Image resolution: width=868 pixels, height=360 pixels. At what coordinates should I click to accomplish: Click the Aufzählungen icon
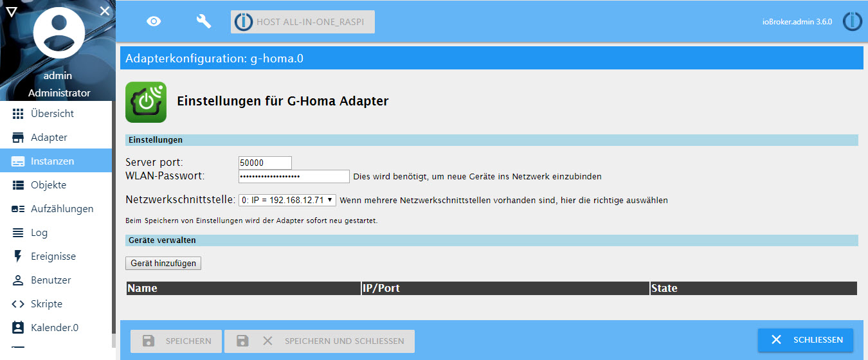tap(18, 209)
